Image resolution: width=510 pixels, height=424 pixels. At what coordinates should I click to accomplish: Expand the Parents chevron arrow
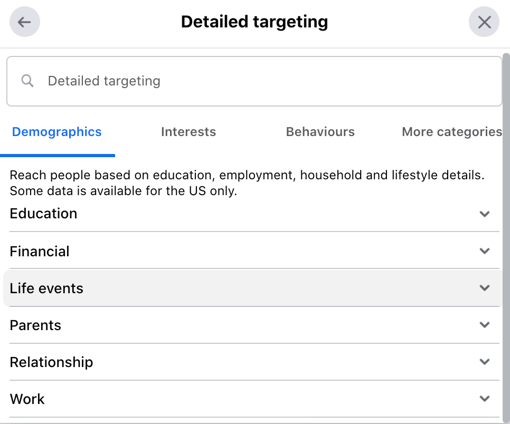485,325
